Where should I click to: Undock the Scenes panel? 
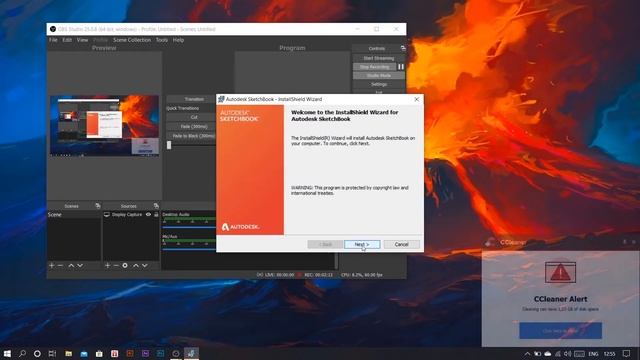point(98,206)
